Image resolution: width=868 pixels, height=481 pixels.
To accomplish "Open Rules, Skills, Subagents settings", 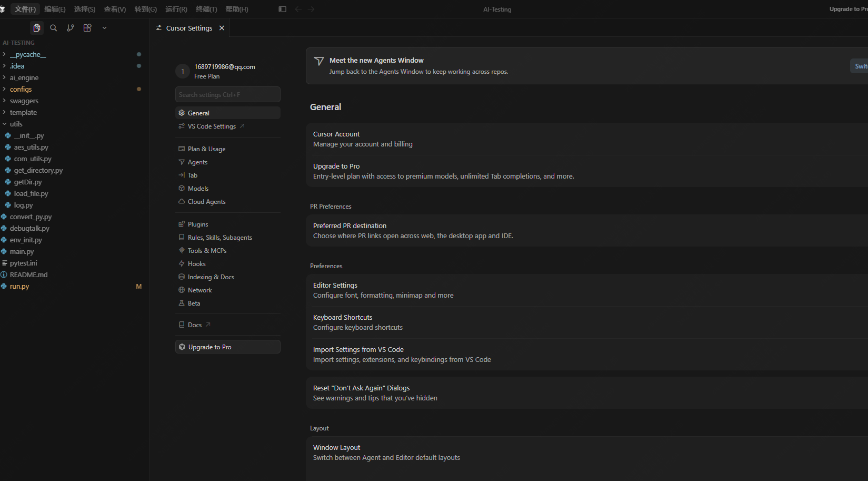I will click(227, 237).
